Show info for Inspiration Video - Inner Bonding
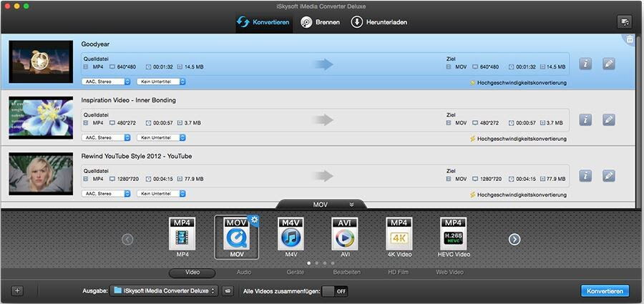The width and height of the screenshot is (644, 304). coord(585,120)
